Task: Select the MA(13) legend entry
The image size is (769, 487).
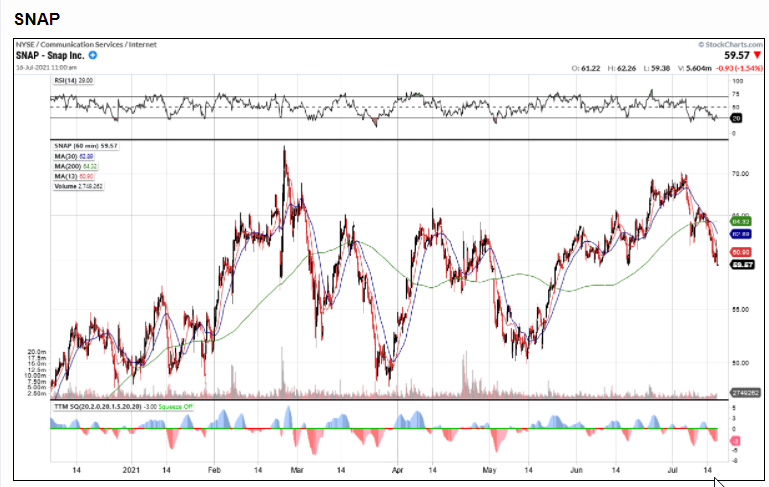Action: click(74, 176)
